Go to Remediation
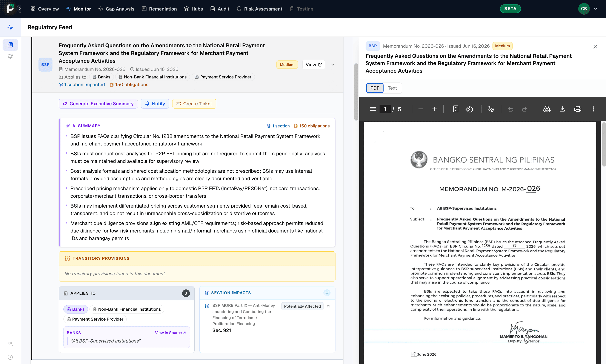 [159, 9]
